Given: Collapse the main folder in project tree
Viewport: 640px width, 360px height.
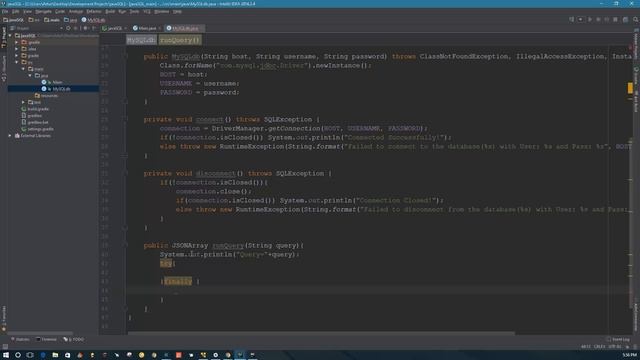Looking at the screenshot, I should point(23,69).
